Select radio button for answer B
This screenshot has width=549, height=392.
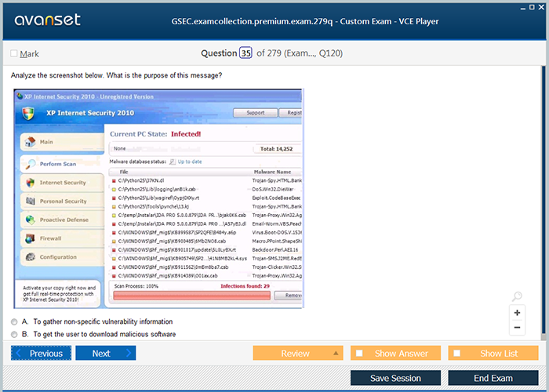tap(14, 335)
